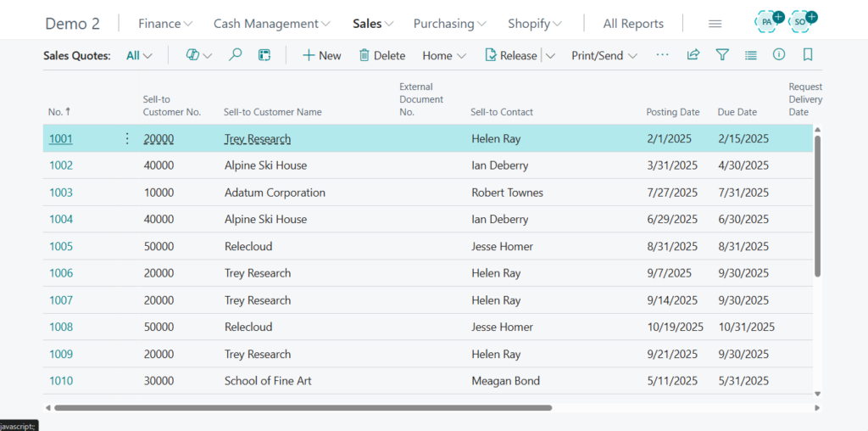Show more actions ellipsis in toolbar

point(663,55)
